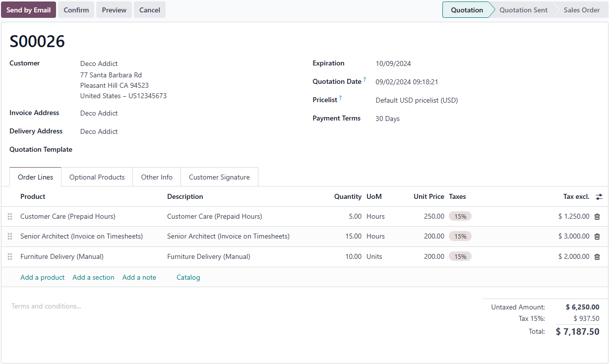
Task: Select the Quotation Sent status stage
Action: point(523,10)
